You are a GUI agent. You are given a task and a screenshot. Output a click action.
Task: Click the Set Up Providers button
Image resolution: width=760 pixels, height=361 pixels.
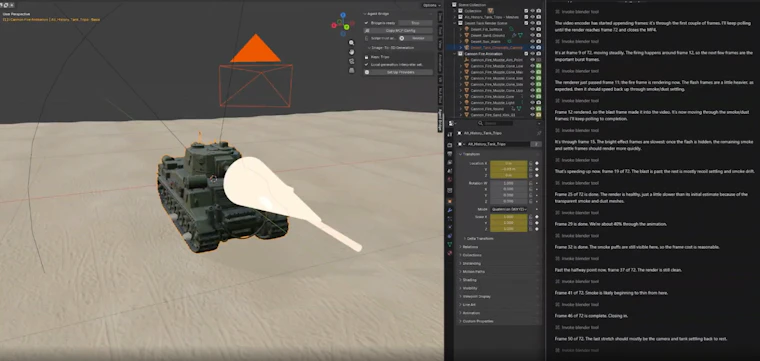point(398,72)
